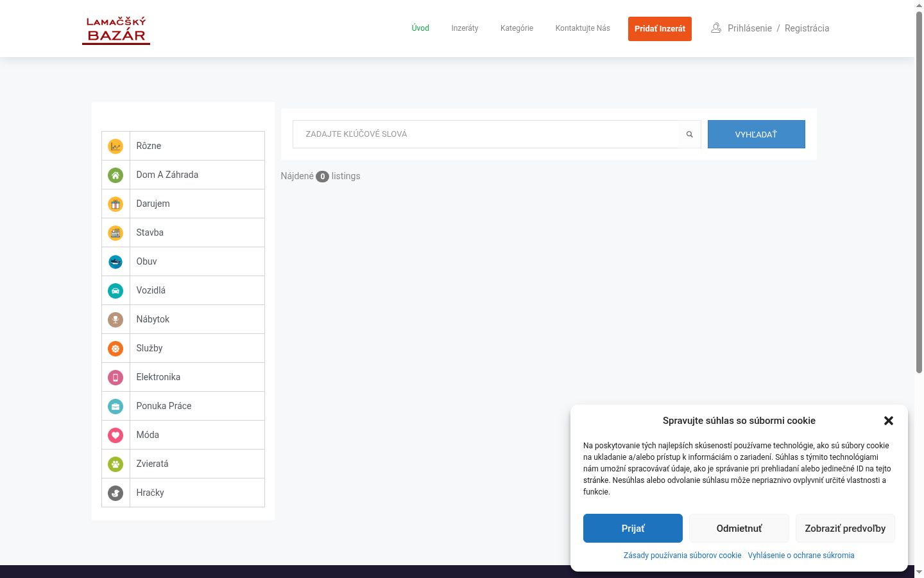Image resolution: width=924 pixels, height=578 pixels.
Task: Click the Pridať Inzerát button
Action: (x=660, y=29)
